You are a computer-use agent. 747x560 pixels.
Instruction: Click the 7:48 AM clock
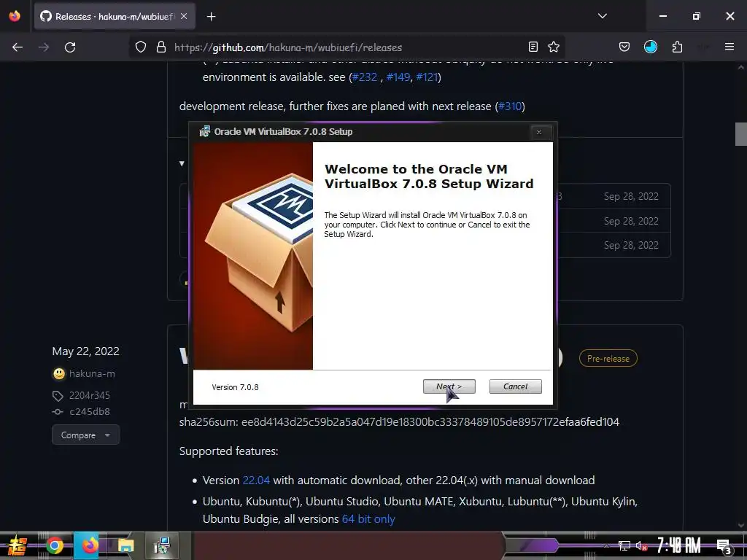[x=679, y=545]
